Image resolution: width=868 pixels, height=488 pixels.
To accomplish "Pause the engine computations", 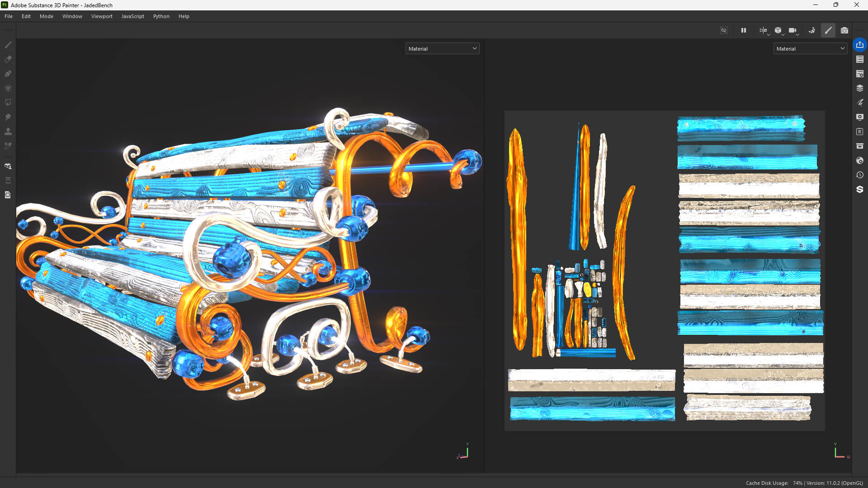I will click(743, 30).
